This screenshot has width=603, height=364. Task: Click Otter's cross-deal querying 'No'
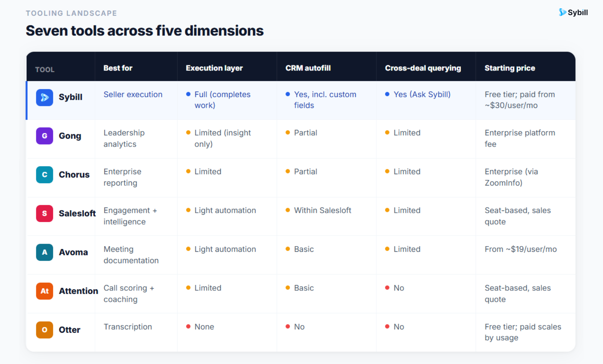coord(399,327)
